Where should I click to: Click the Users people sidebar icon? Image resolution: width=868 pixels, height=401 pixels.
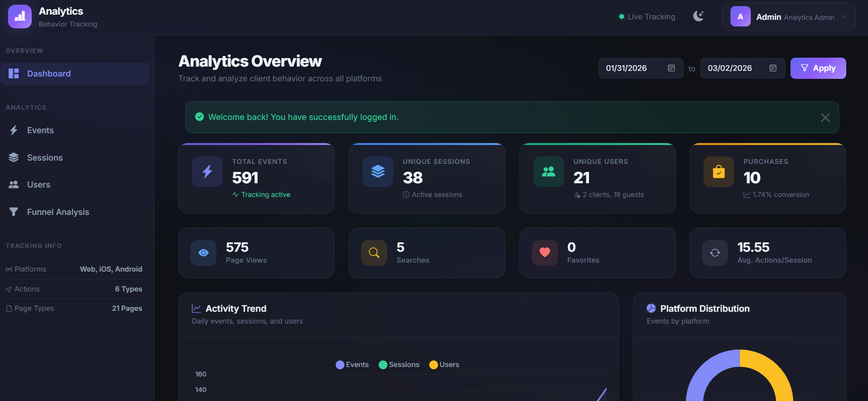(14, 185)
